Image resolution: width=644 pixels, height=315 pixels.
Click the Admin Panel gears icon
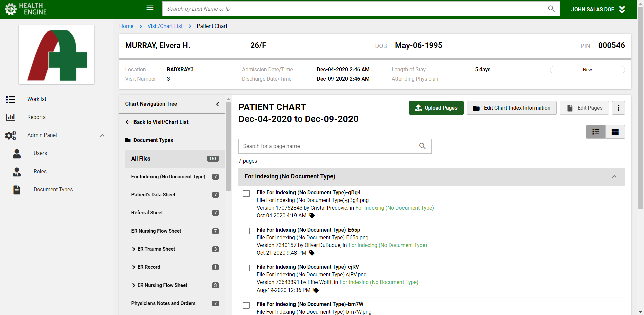tap(11, 135)
